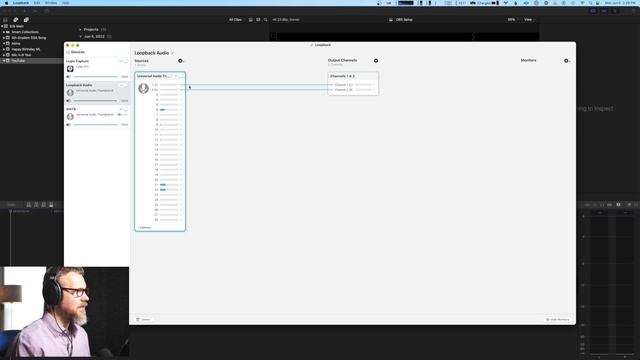
Task: Open the Edit menu
Action: coord(37,3)
